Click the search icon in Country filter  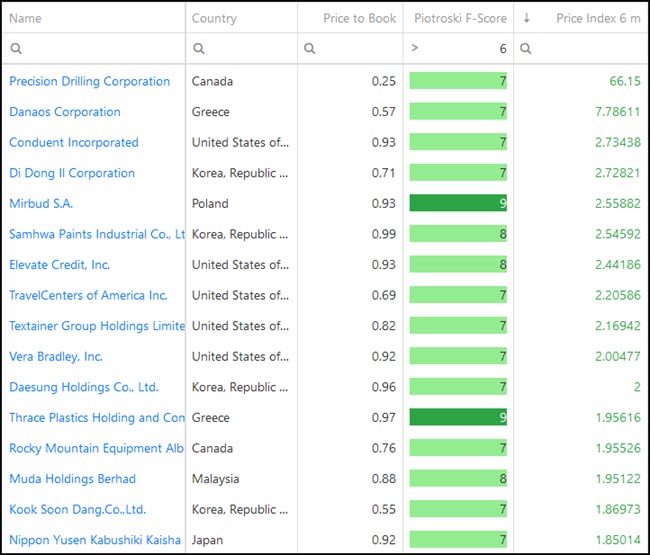[199, 48]
